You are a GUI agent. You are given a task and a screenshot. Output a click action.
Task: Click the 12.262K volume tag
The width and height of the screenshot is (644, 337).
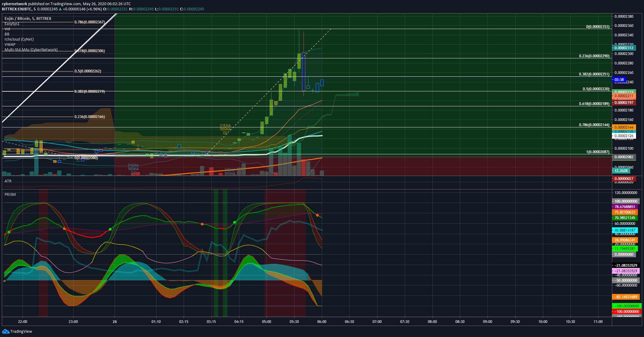coord(621,171)
